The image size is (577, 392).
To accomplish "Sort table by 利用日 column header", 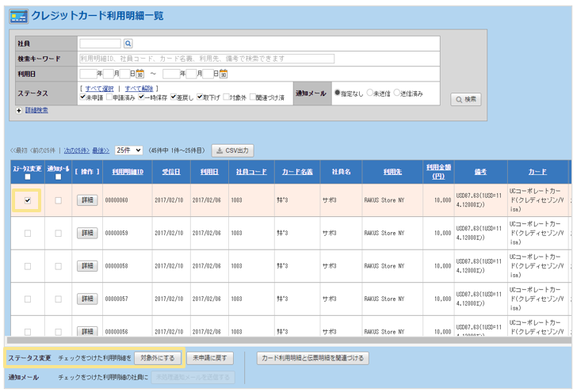I will (x=209, y=172).
